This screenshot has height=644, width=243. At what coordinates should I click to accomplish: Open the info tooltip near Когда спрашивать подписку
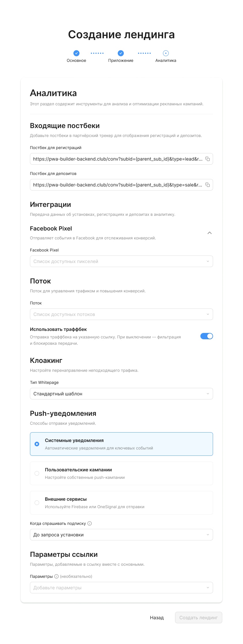click(x=90, y=523)
